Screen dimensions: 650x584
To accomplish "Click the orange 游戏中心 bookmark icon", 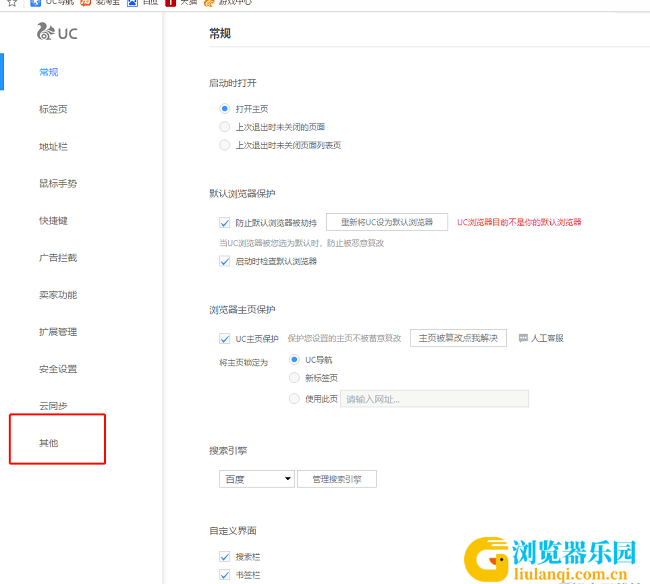I will (x=209, y=3).
